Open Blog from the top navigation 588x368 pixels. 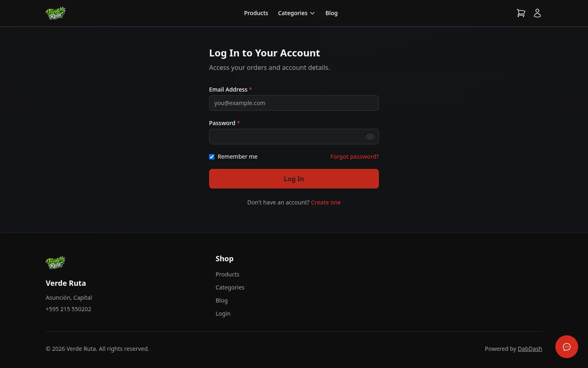click(331, 13)
